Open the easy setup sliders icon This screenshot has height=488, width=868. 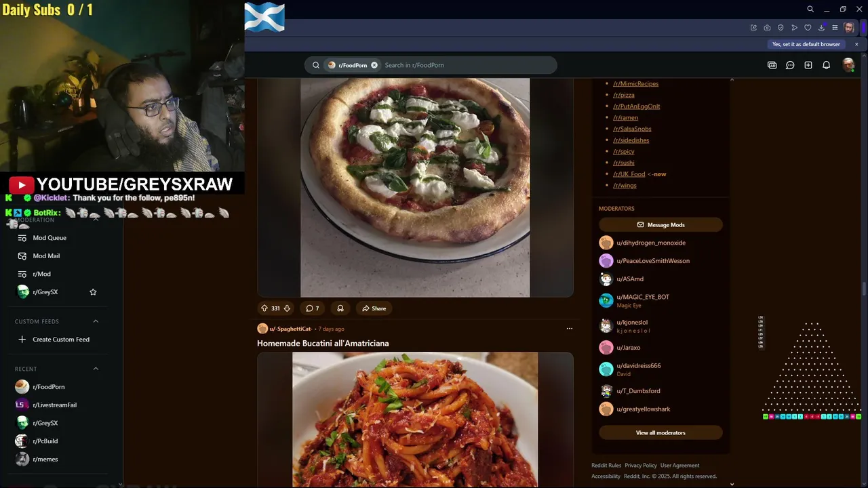tap(835, 28)
